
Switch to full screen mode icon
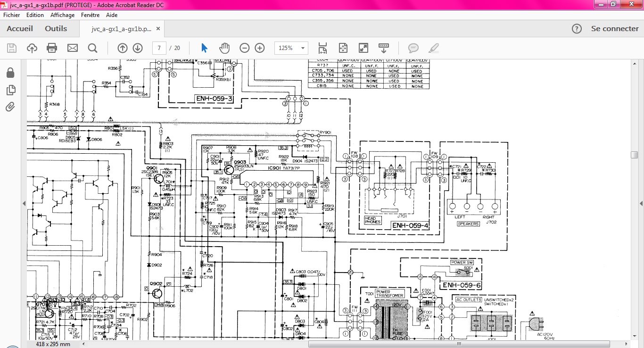coord(363,48)
